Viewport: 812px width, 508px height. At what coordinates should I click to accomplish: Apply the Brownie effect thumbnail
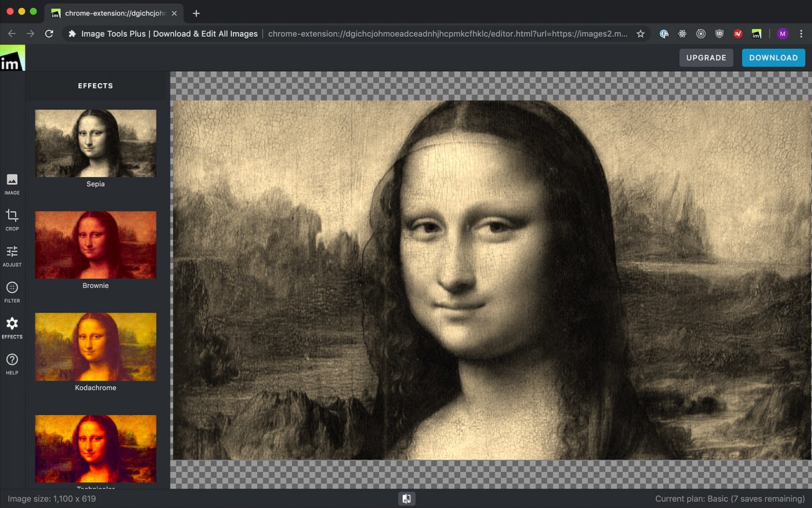pyautogui.click(x=95, y=245)
